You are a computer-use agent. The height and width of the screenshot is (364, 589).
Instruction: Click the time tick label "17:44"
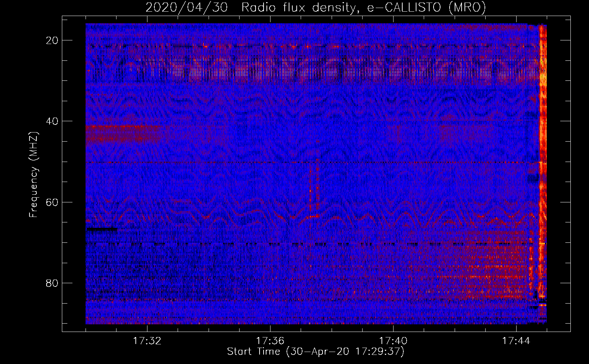click(516, 341)
